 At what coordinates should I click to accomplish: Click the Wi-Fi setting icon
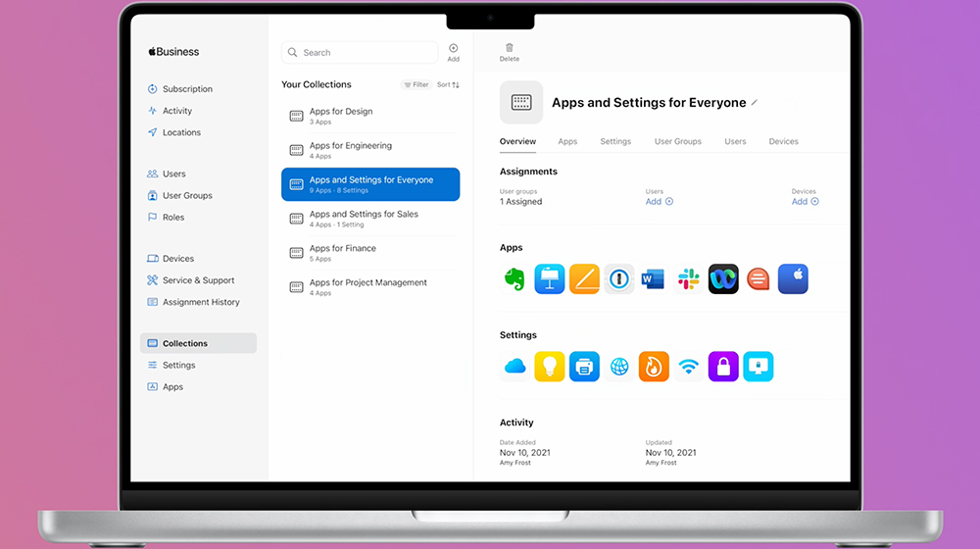689,367
